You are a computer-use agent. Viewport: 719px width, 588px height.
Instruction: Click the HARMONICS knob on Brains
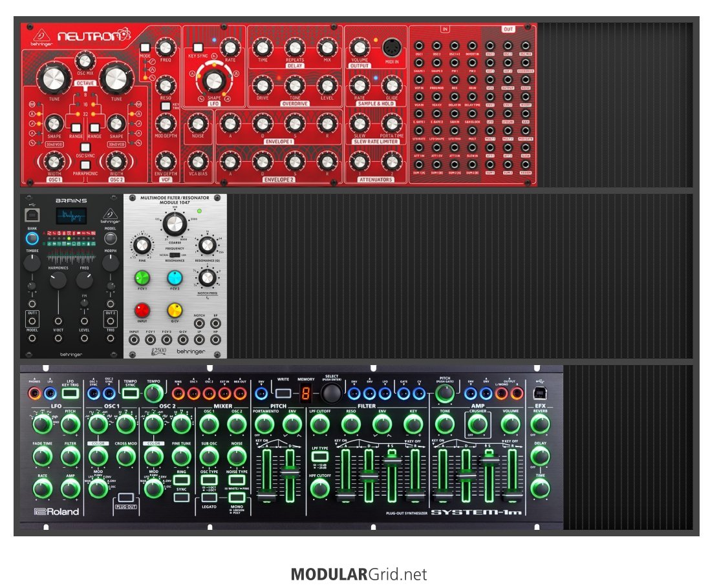pos(58,280)
